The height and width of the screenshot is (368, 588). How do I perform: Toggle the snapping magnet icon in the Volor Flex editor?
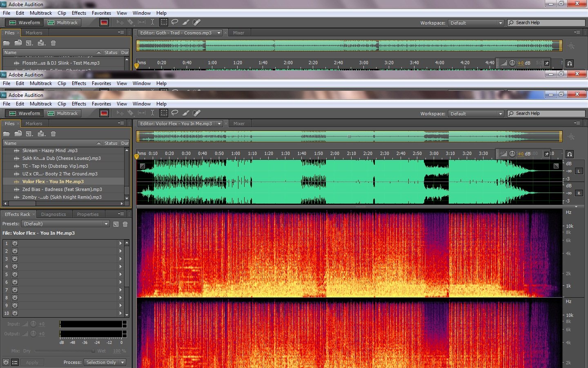click(570, 154)
